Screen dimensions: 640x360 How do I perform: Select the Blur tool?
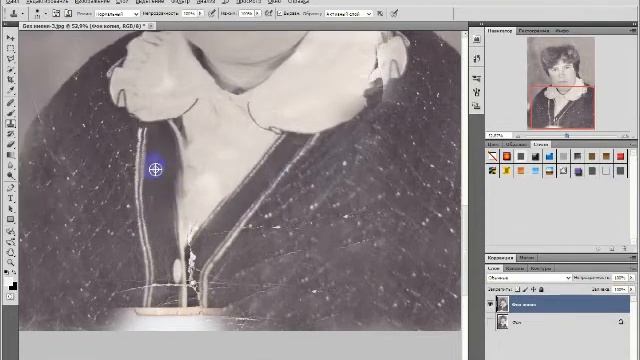pos(11,166)
